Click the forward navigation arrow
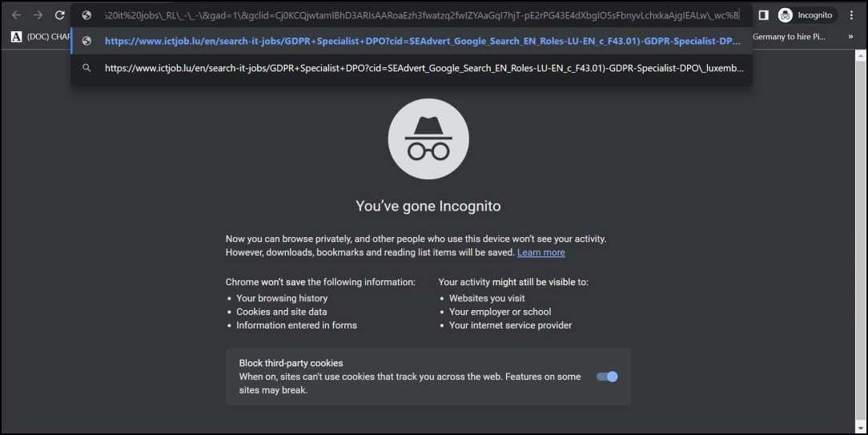This screenshot has width=868, height=435. click(38, 15)
